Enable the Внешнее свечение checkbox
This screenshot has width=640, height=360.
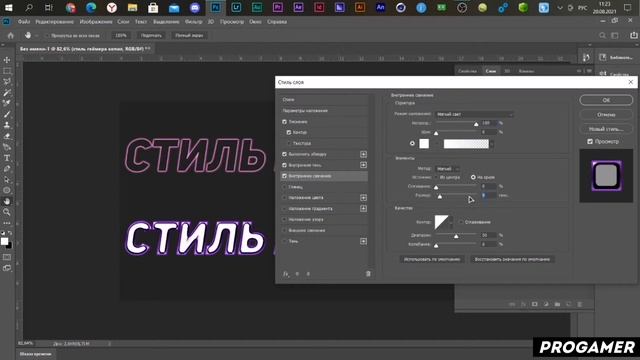pos(284,230)
